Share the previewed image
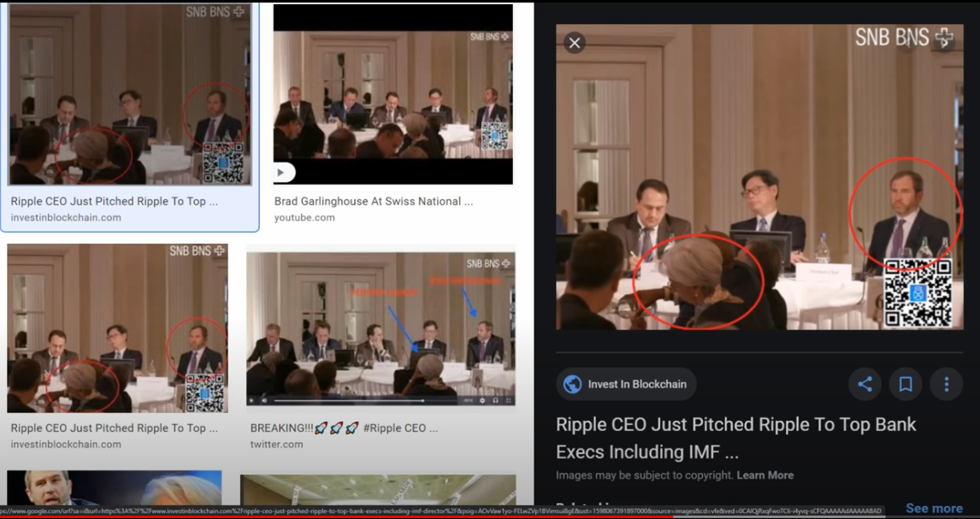This screenshot has height=519, width=980. [865, 384]
